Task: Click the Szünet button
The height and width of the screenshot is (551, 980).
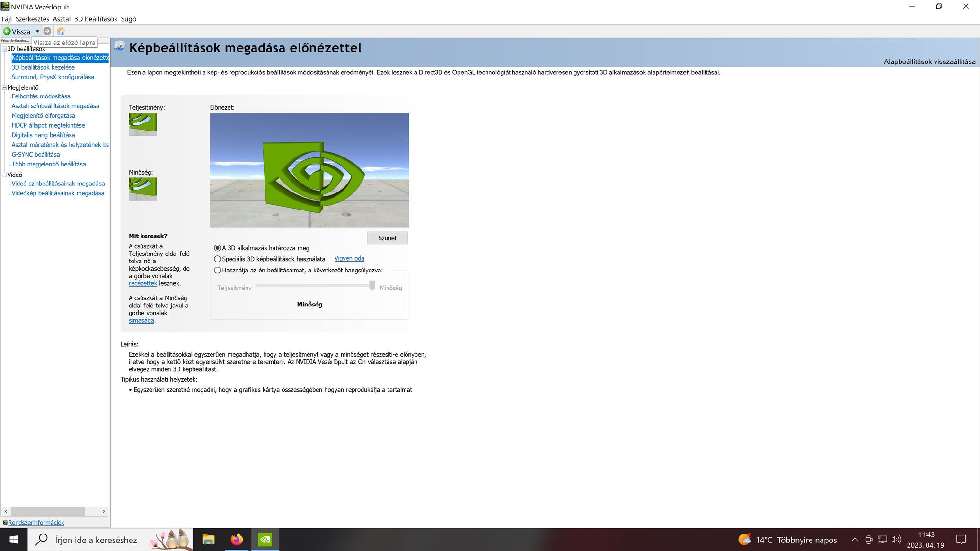Action: 387,238
